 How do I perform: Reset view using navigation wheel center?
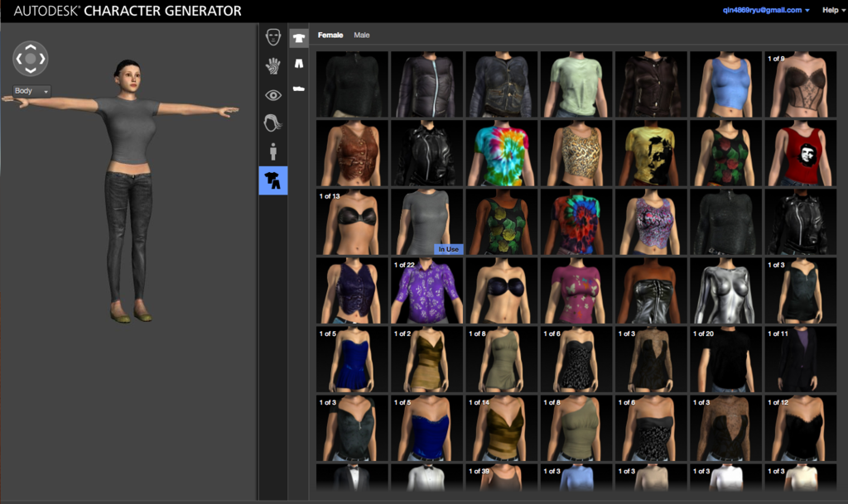tap(31, 58)
